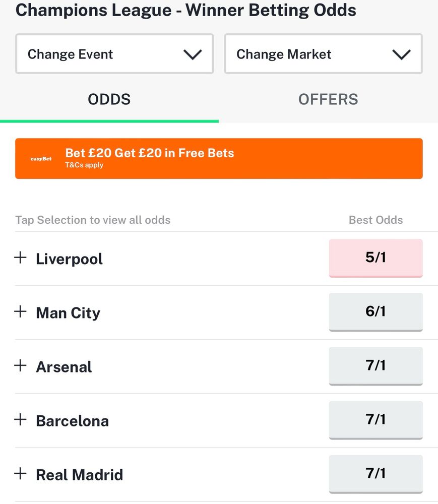438x504 pixels.
Task: Click the Change Market chevron arrow
Action: point(401,54)
